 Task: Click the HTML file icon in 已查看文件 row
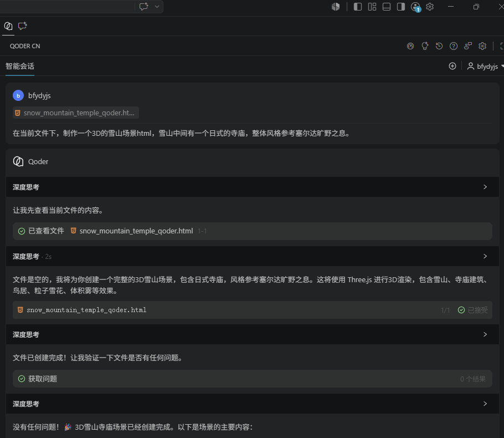(74, 231)
